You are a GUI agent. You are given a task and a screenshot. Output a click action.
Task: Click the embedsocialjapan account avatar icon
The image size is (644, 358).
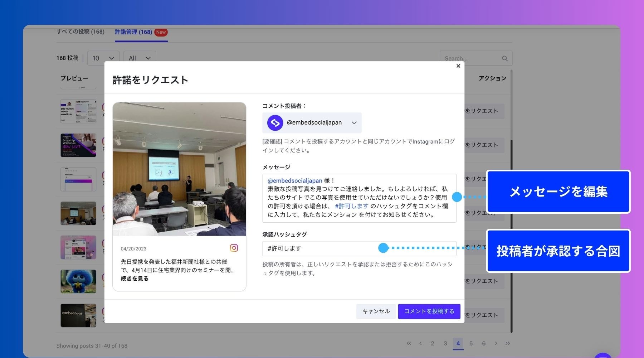pos(275,123)
